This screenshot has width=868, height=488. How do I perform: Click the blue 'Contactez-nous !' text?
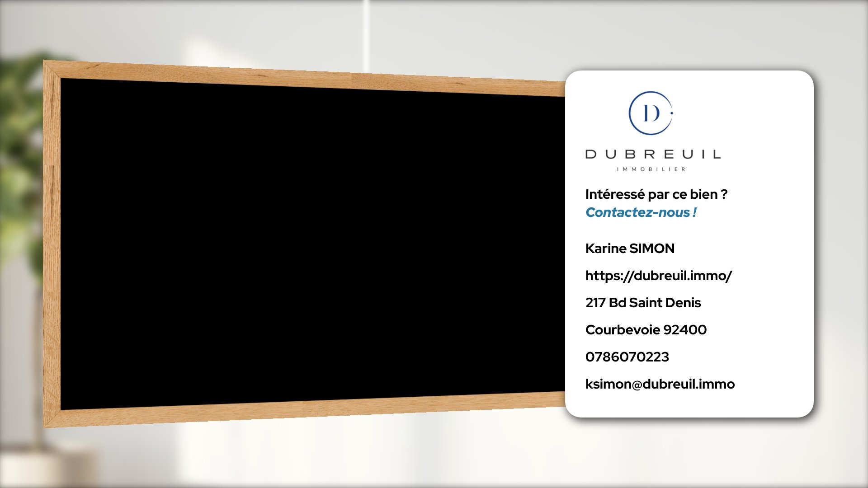pos(641,212)
